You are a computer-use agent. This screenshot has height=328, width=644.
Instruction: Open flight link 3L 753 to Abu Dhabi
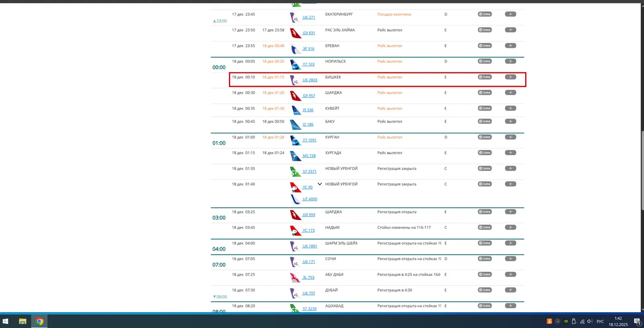pos(309,277)
